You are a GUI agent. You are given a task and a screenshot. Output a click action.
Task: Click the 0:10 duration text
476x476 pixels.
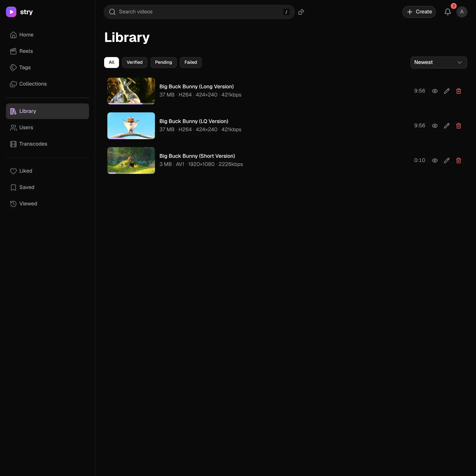[x=419, y=160]
